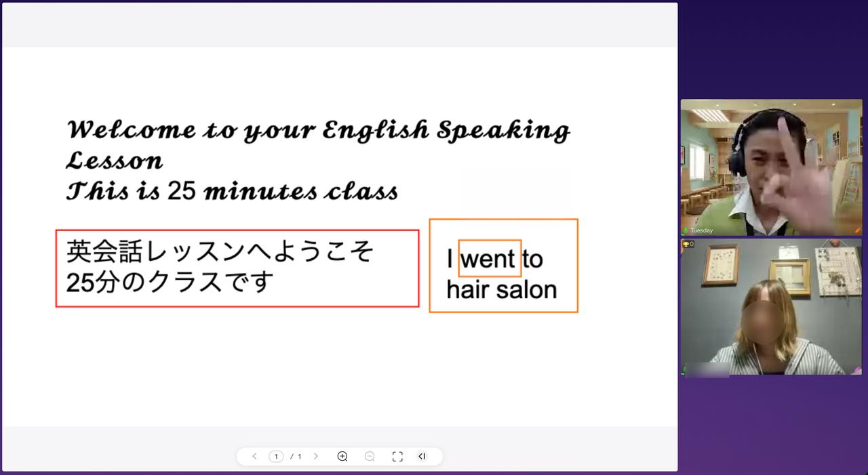Click the Japanese text '英会話レッスンへようこそ'
Viewport: 868px width, 475px height.
click(220, 252)
